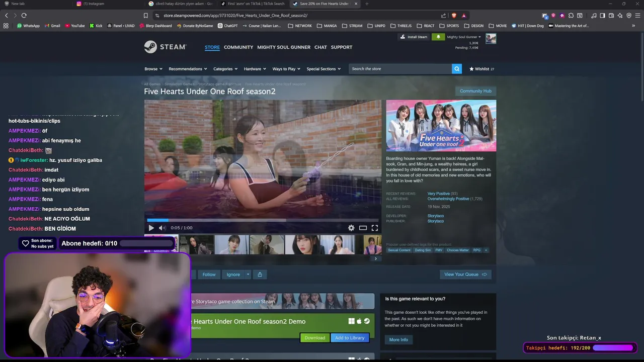Click View Your Queue

click(465, 275)
